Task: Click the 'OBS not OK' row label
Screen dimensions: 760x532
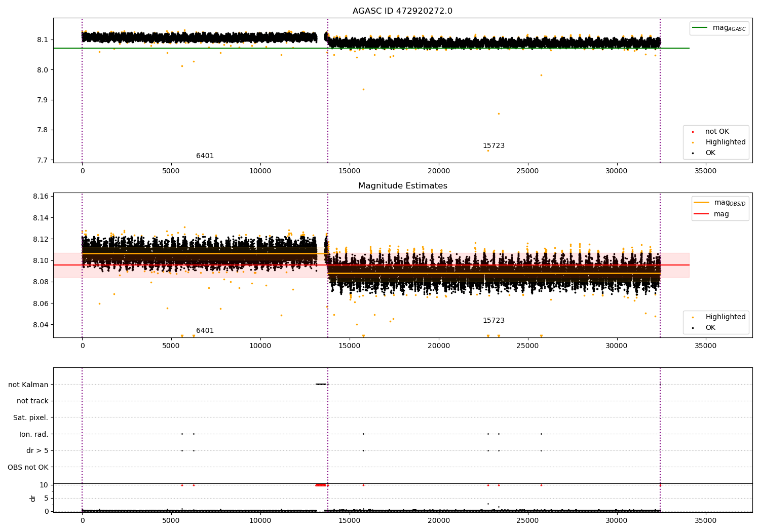Action: coord(28,468)
